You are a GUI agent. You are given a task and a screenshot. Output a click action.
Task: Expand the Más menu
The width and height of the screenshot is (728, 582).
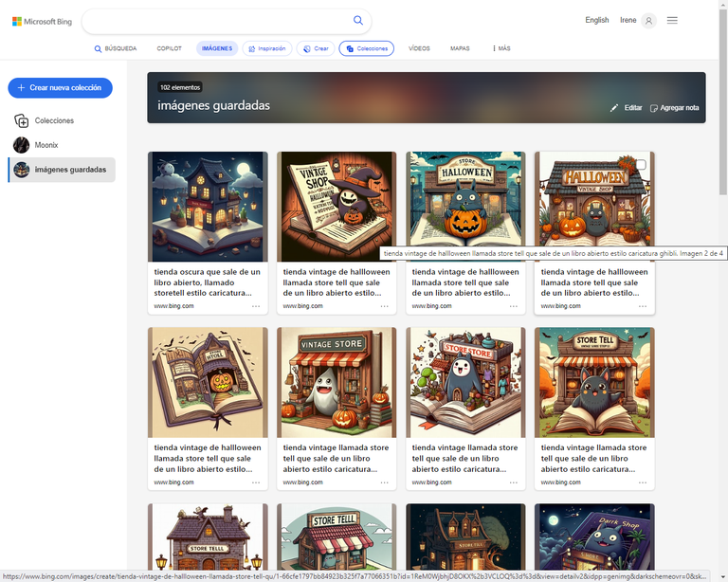click(x=501, y=48)
